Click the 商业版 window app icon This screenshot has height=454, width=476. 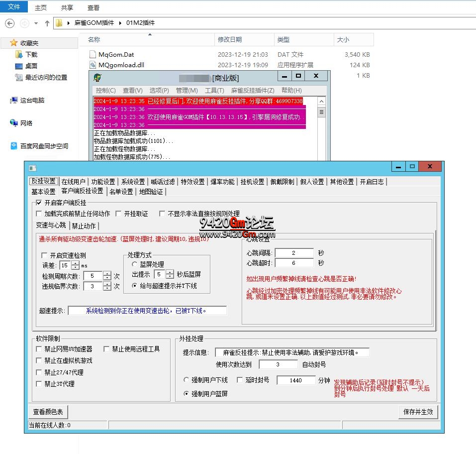click(x=97, y=78)
